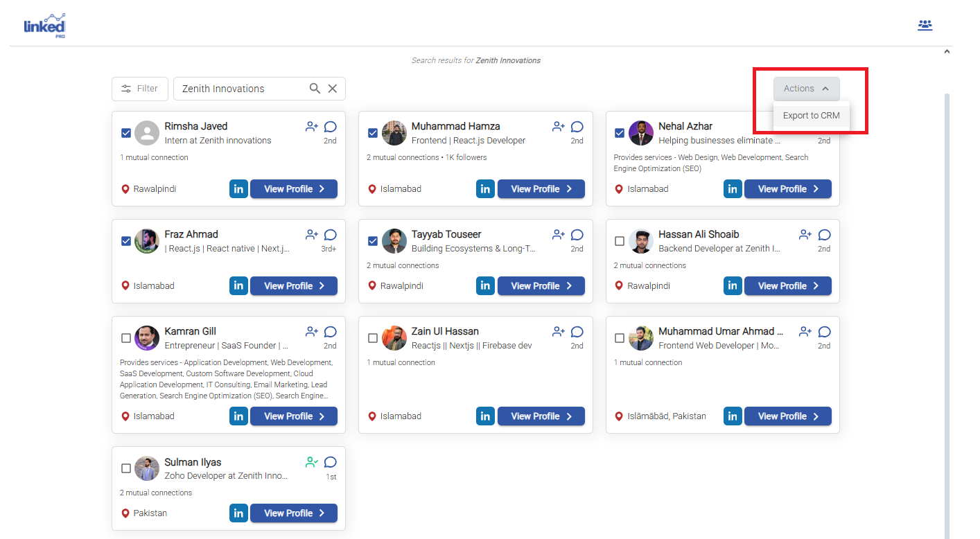Viewport: 980px width, 539px height.
Task: Open the Filter options panel
Action: point(139,89)
